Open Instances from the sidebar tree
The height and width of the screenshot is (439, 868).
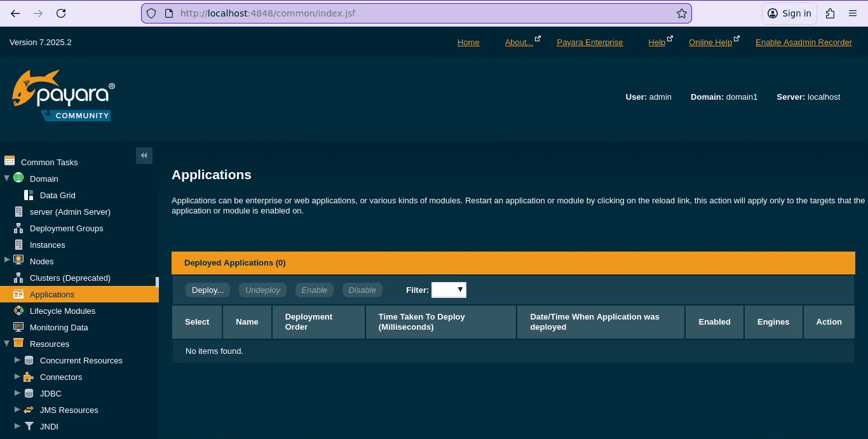click(x=47, y=245)
